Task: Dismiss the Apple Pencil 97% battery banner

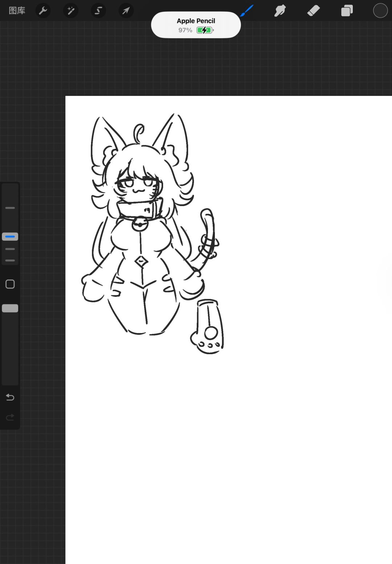Action: [x=196, y=25]
